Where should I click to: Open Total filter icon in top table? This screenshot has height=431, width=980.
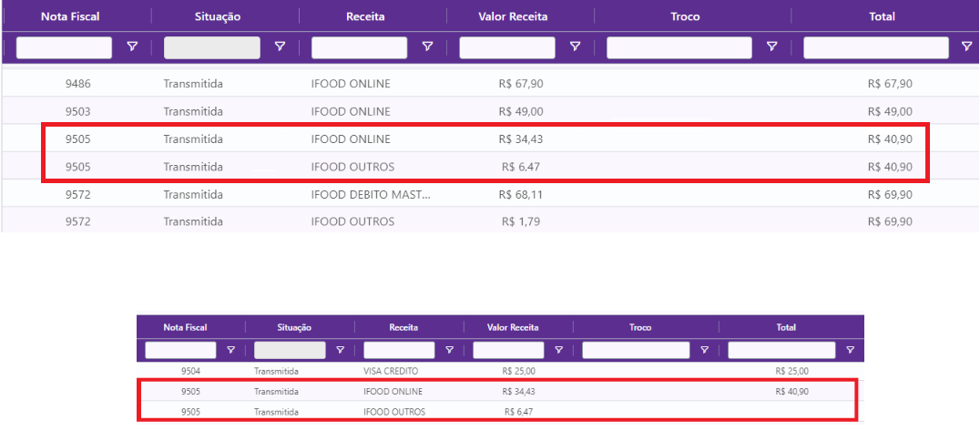pyautogui.click(x=967, y=47)
